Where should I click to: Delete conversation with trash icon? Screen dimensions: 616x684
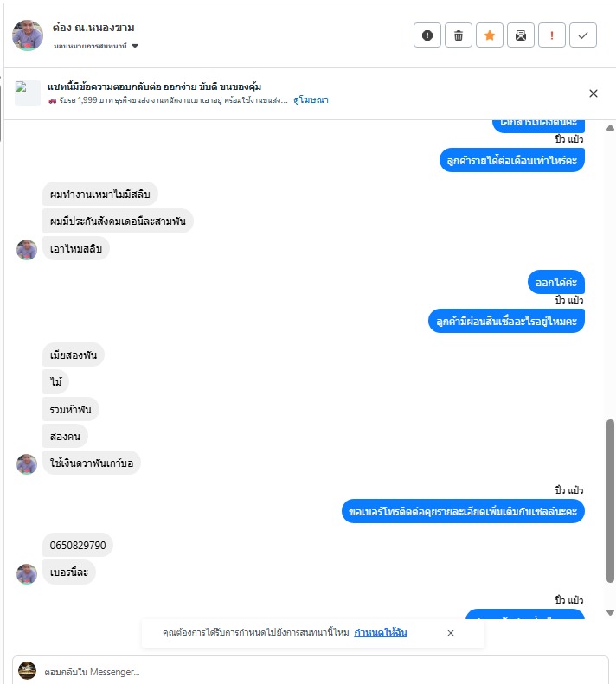pyautogui.click(x=458, y=35)
